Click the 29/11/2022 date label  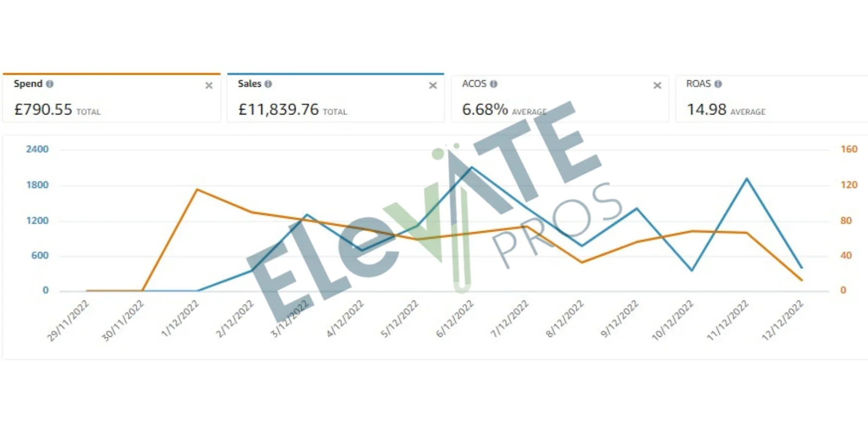tap(68, 321)
